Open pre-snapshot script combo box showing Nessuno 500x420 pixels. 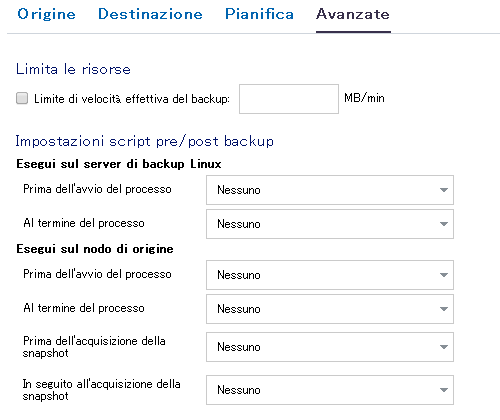[330, 347]
